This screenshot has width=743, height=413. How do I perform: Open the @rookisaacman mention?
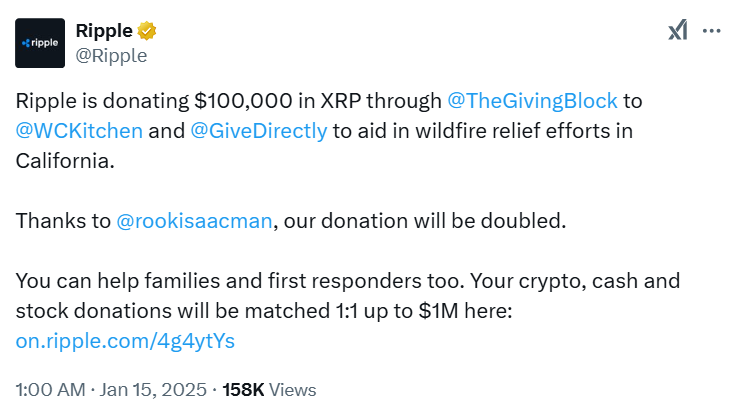[x=194, y=221]
